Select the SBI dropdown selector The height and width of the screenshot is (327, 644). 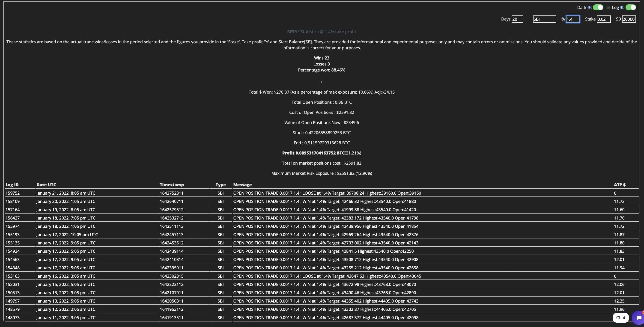[544, 19]
